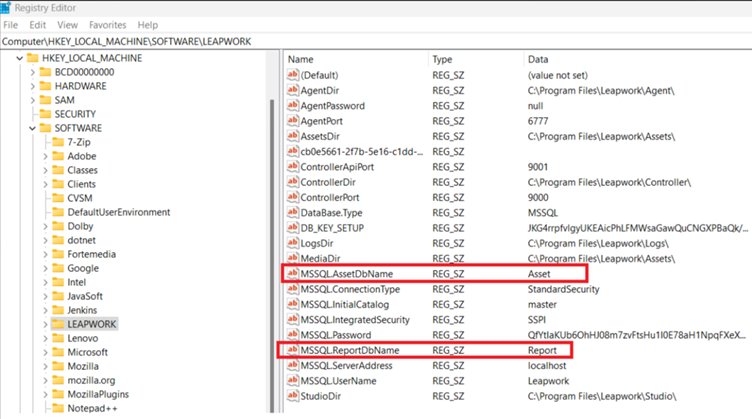Collapse the SOFTWARE key chevron
The image size is (752, 419).
(x=32, y=128)
